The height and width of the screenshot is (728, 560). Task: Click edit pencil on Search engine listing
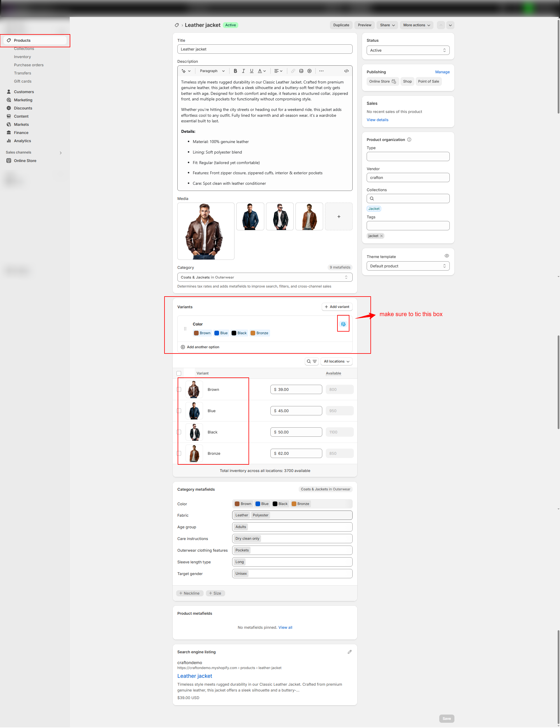click(x=349, y=652)
